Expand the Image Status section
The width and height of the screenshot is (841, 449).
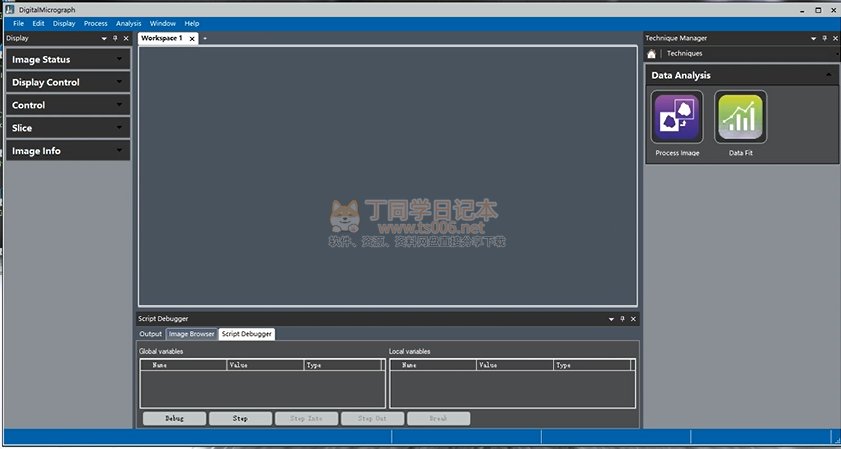(x=120, y=60)
